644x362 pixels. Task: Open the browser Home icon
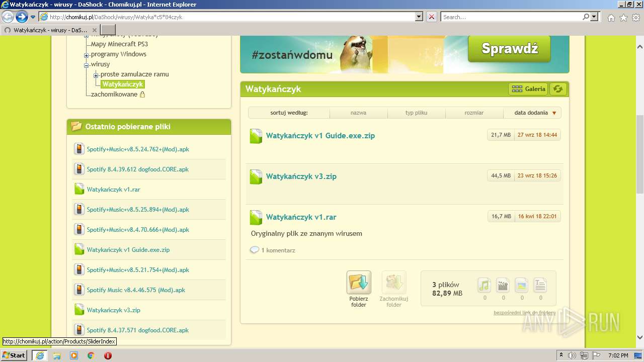[x=611, y=18]
